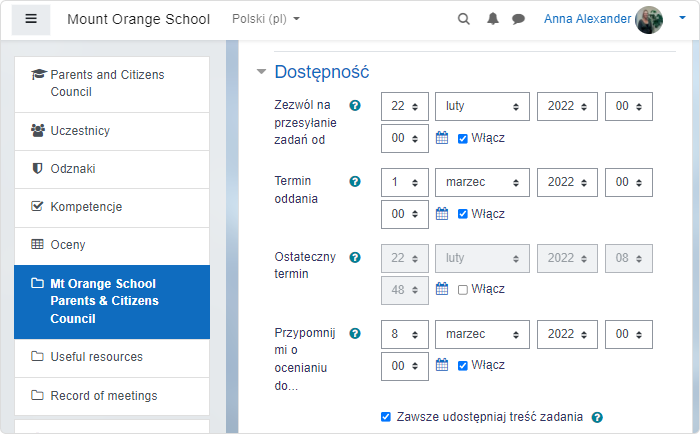Open hour dropdown for Termin oddania
The height and width of the screenshot is (434, 700).
629,182
